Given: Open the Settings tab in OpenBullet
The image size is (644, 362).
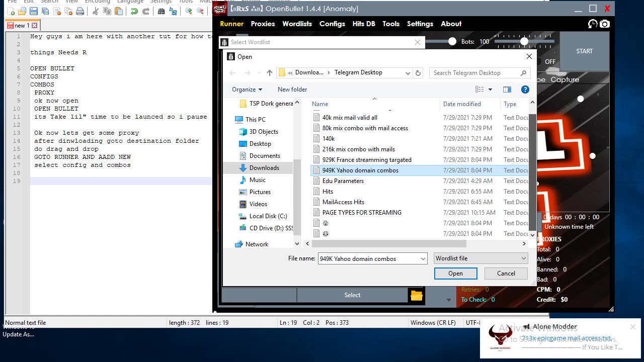Looking at the screenshot, I should click(x=420, y=24).
